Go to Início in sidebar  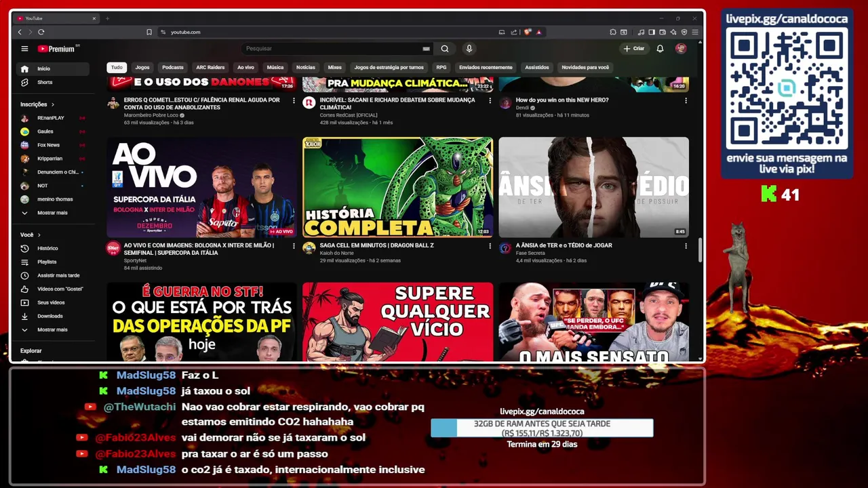pyautogui.click(x=52, y=68)
